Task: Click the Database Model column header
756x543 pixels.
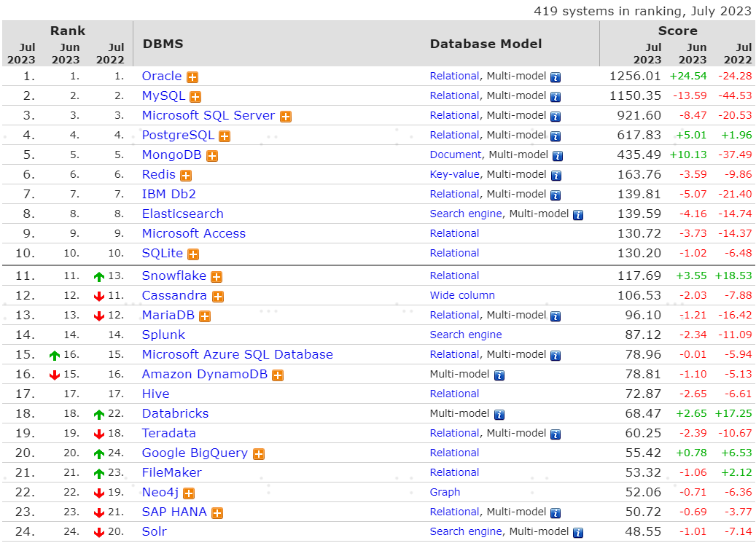Action: 486,44
